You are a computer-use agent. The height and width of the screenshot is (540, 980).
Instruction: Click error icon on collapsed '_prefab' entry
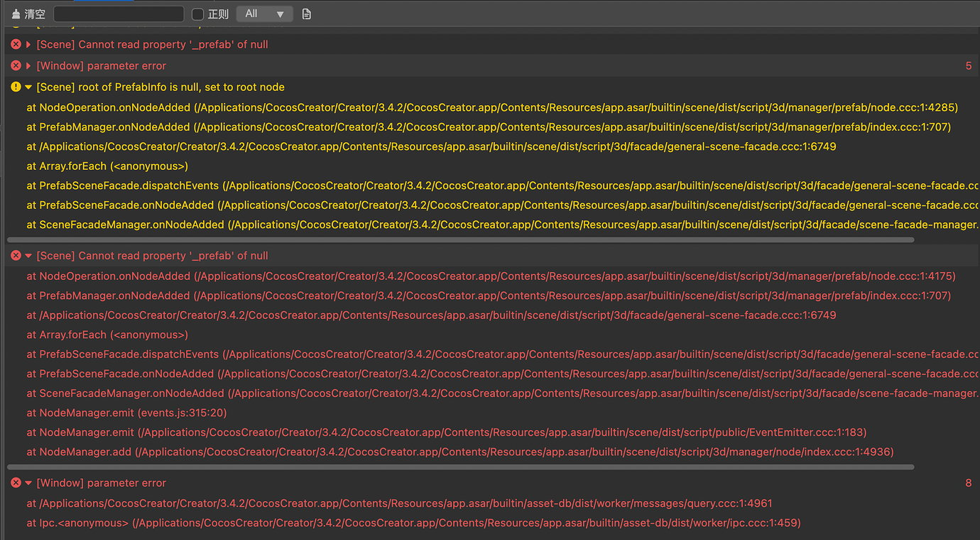click(16, 44)
